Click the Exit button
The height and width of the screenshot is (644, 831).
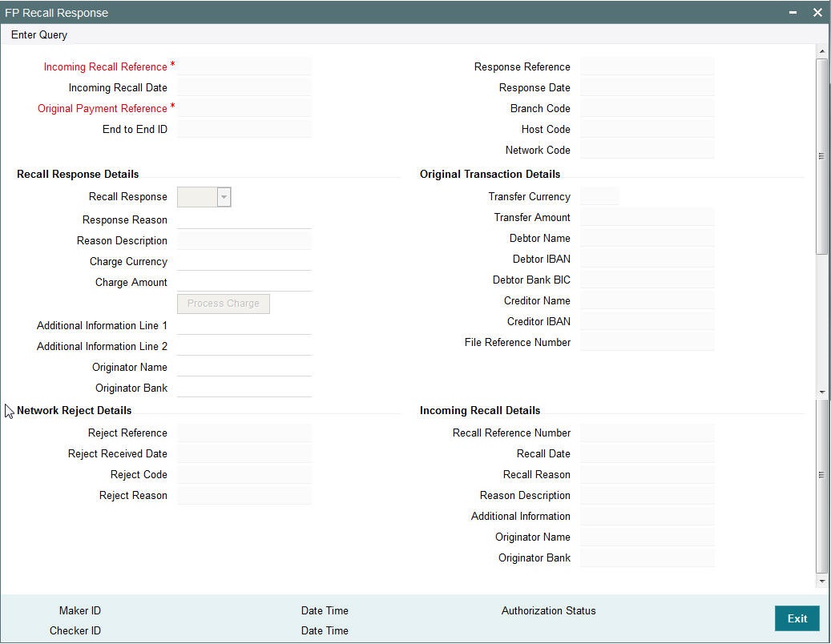[797, 618]
